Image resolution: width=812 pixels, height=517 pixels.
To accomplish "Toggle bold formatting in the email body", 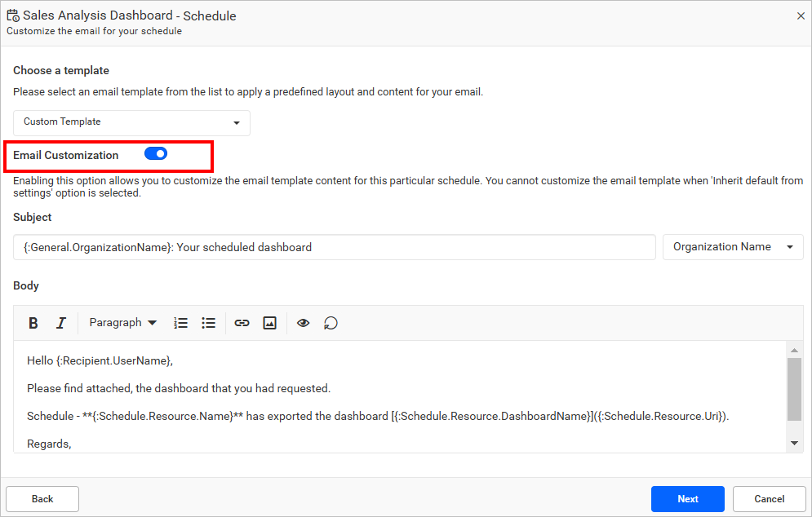I will 33,322.
